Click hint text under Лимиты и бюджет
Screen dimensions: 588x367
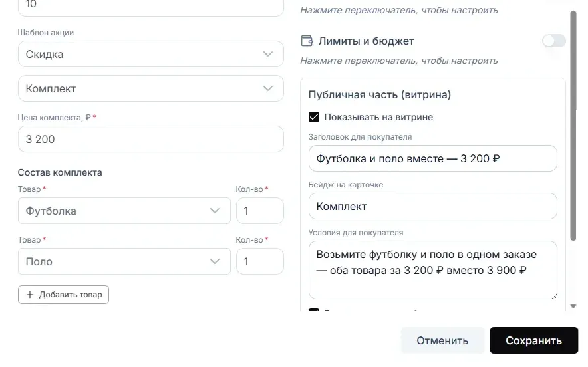pyautogui.click(x=399, y=61)
